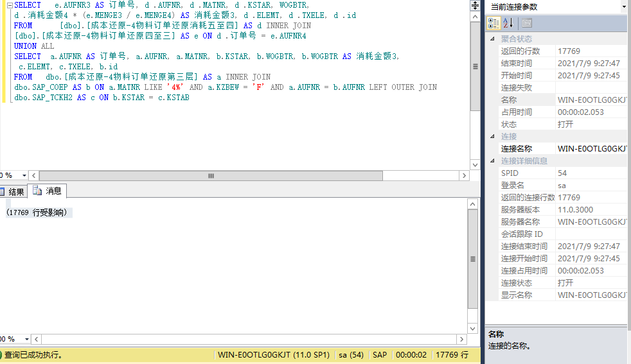Image resolution: width=631 pixels, height=364 pixels.
Task: Open the editor zoom percentage dropdown
Action: tap(24, 175)
